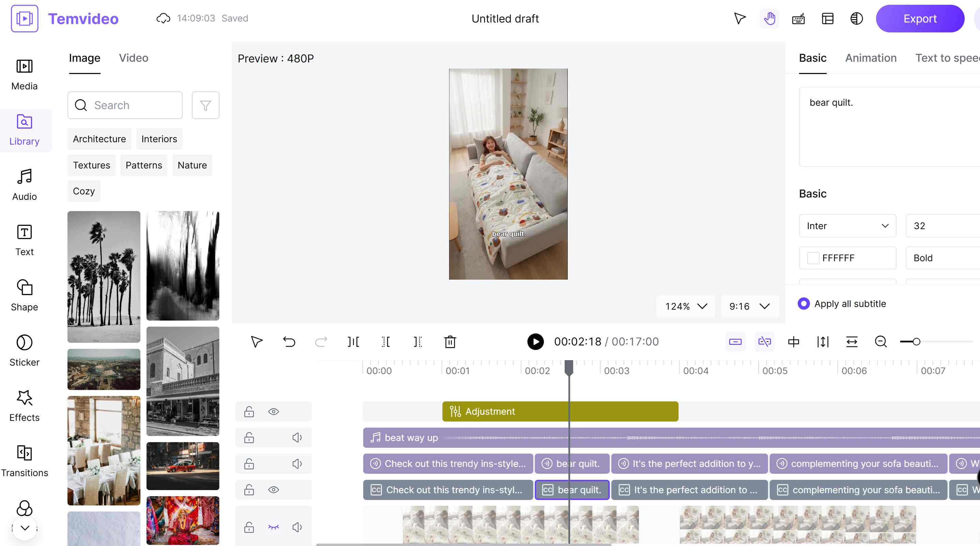Switch to the Animation tab

(x=870, y=58)
